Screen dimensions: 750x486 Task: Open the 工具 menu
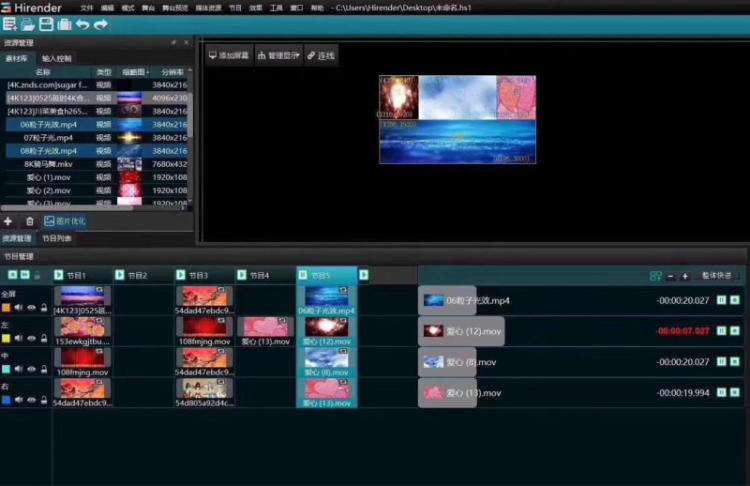click(276, 8)
